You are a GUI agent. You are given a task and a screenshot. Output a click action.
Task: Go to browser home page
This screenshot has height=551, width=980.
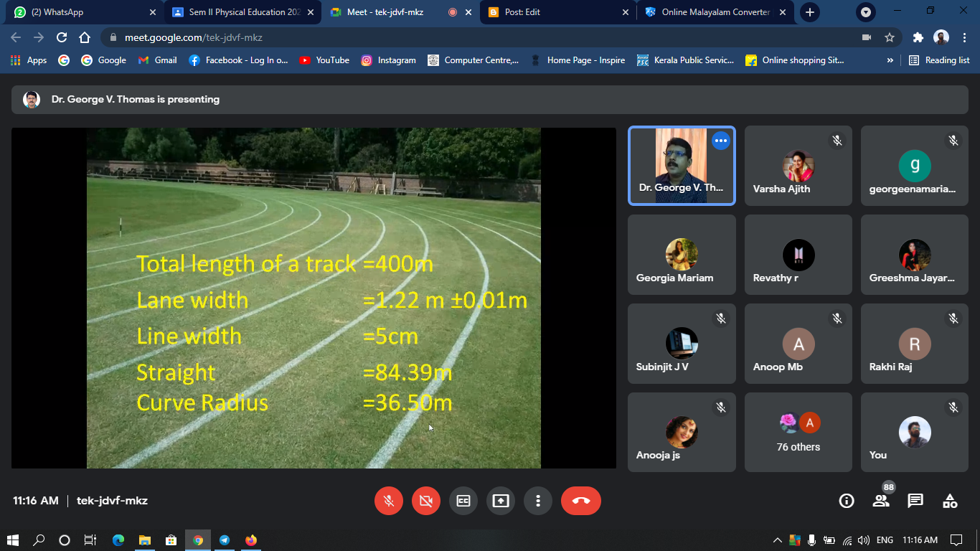tap(85, 37)
